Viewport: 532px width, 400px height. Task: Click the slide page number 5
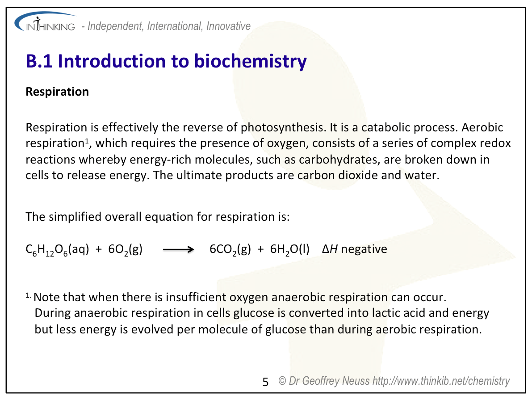coord(265,383)
